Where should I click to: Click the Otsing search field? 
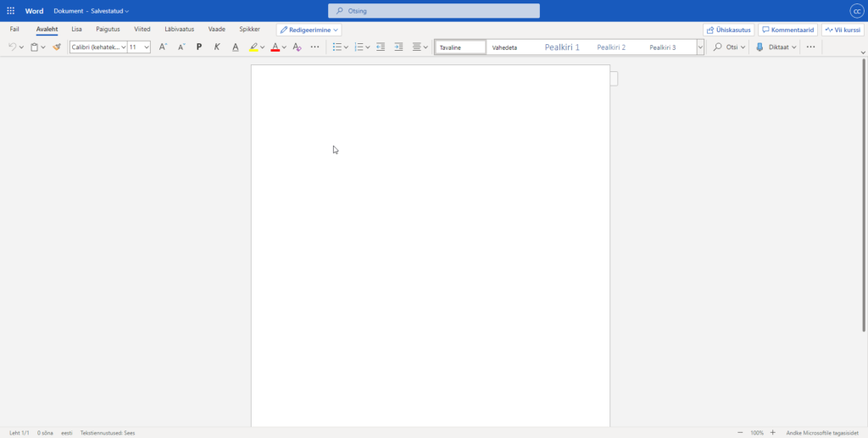(434, 11)
